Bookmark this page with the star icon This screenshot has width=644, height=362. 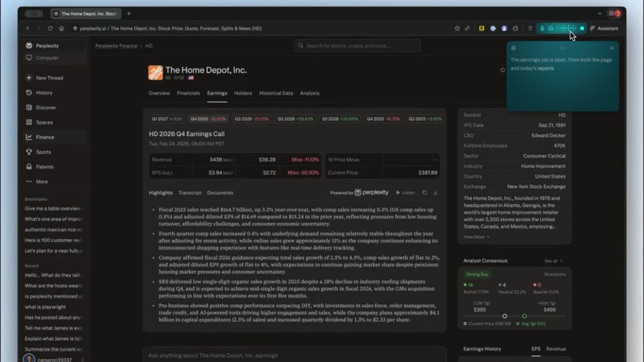point(457,28)
